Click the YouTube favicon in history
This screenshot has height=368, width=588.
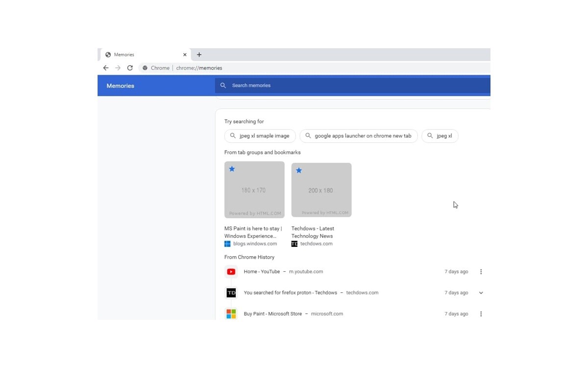231,272
